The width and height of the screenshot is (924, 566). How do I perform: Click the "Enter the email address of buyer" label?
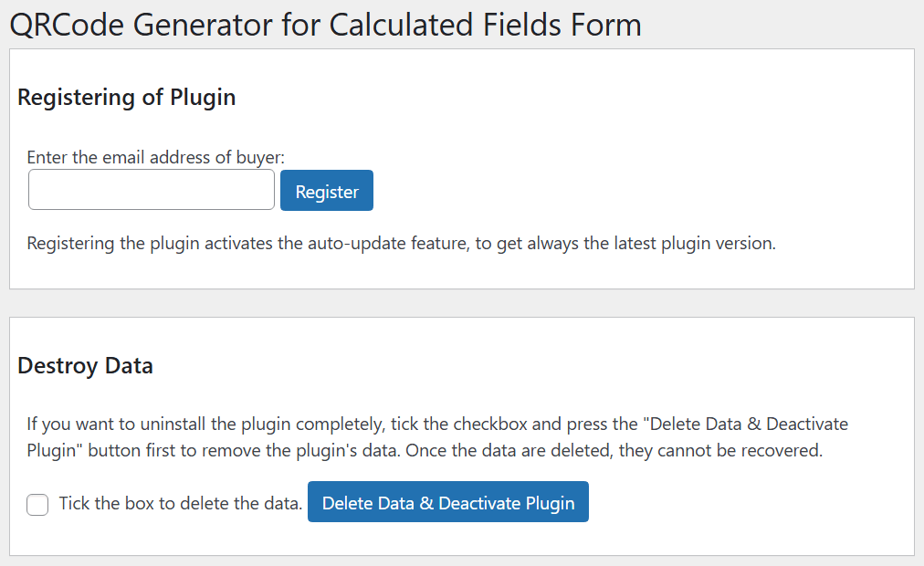point(155,157)
